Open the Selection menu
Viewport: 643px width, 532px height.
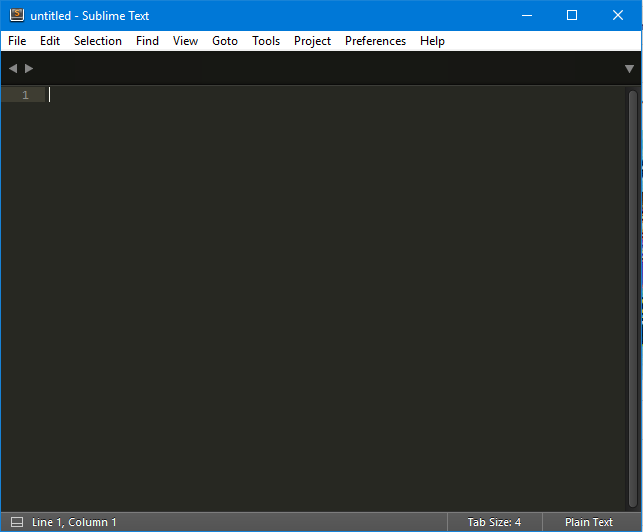click(x=98, y=41)
